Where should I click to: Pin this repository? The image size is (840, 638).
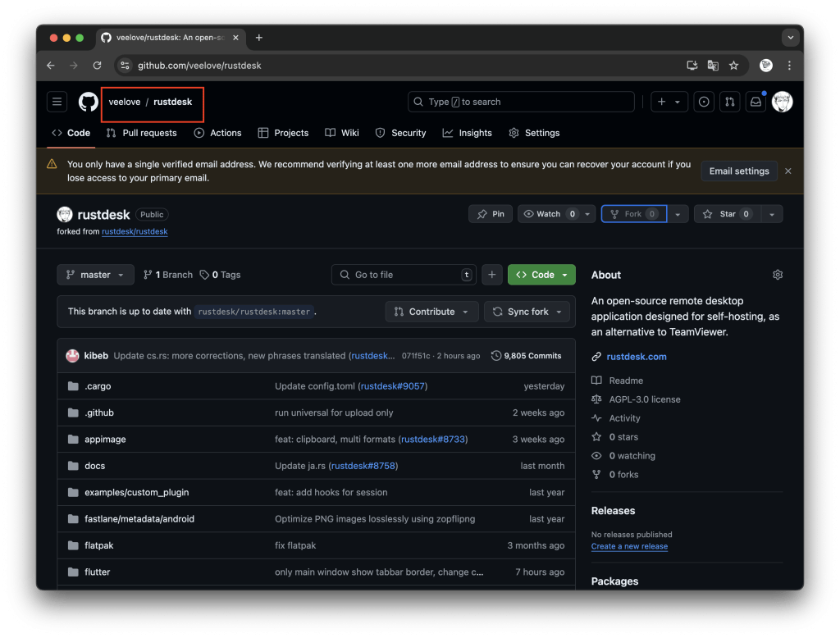(x=490, y=213)
